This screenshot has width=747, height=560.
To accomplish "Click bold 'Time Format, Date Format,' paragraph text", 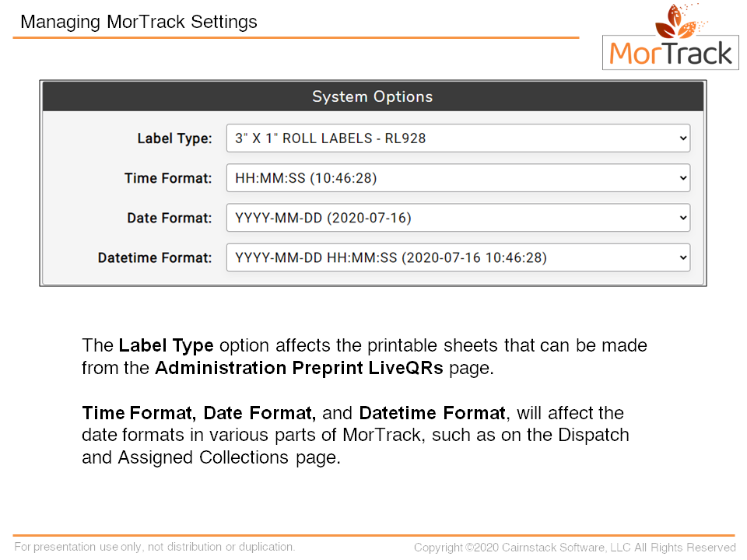I will point(198,411).
